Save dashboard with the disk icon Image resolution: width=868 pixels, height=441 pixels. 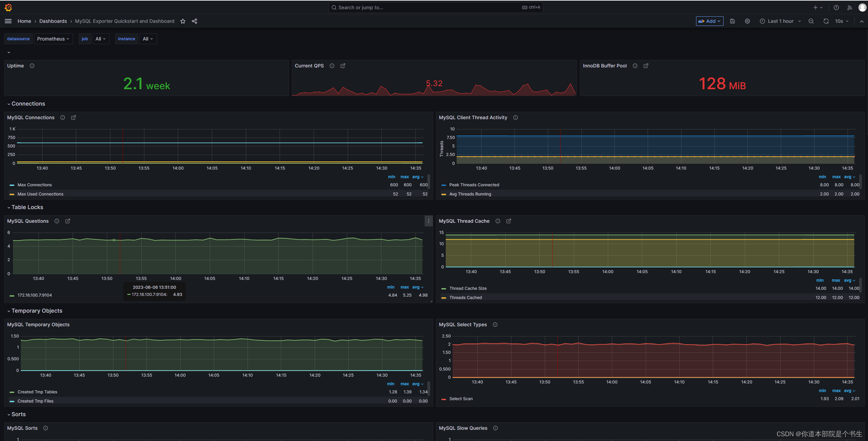click(732, 21)
